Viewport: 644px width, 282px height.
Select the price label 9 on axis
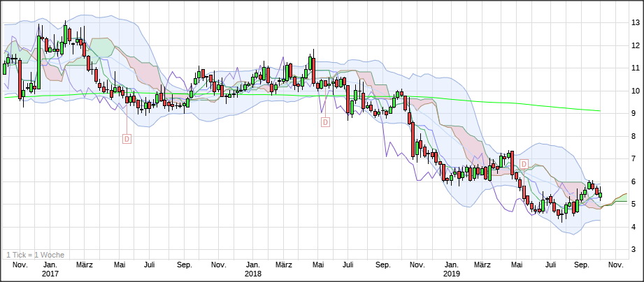[x=635, y=113]
